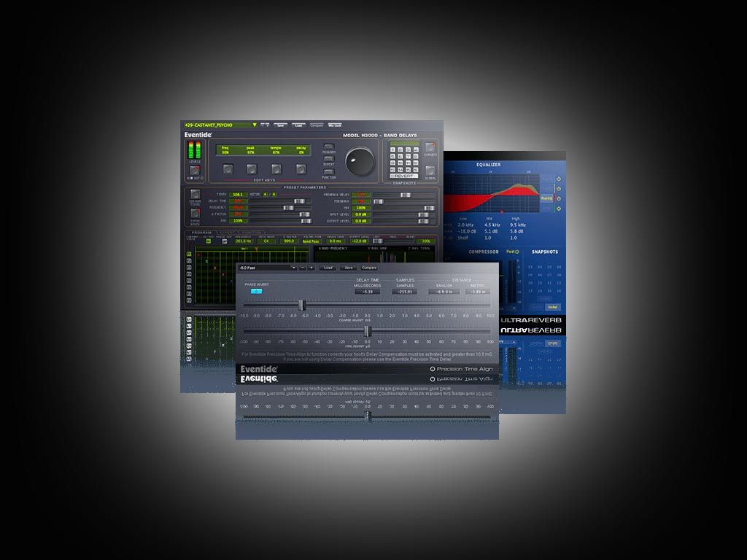Click the English distance field -6 ft 0 in

[x=444, y=292]
